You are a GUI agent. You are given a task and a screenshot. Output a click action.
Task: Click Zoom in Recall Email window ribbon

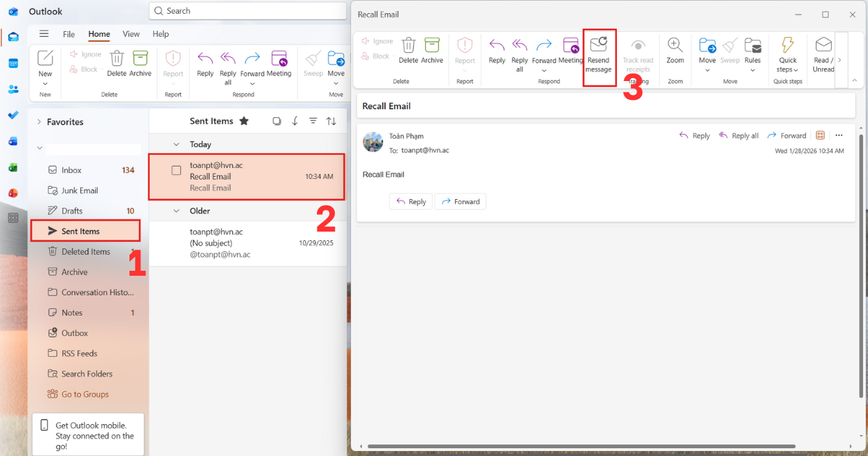click(675, 51)
